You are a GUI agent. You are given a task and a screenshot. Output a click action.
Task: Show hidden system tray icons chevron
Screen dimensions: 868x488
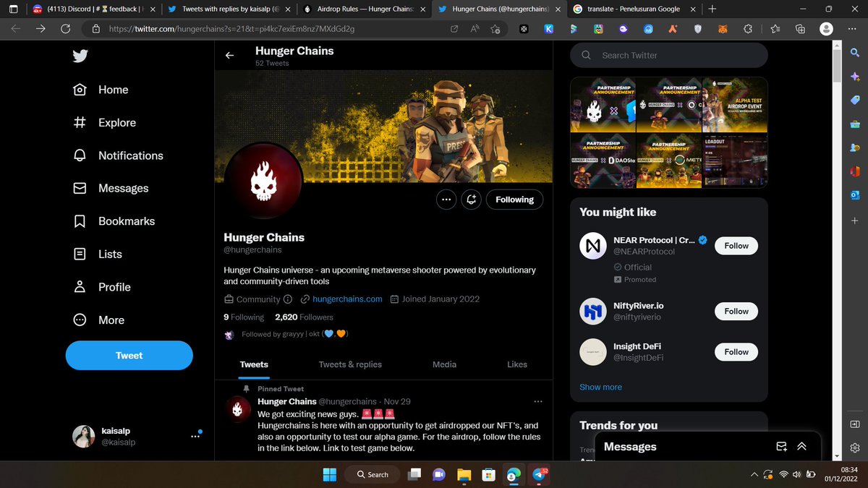click(755, 474)
